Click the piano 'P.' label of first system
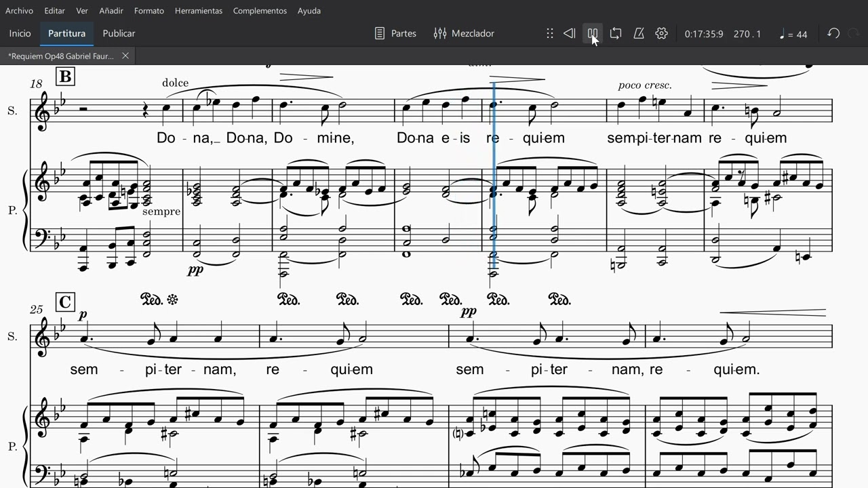Screen dimensions: 868x488 coord(12,211)
